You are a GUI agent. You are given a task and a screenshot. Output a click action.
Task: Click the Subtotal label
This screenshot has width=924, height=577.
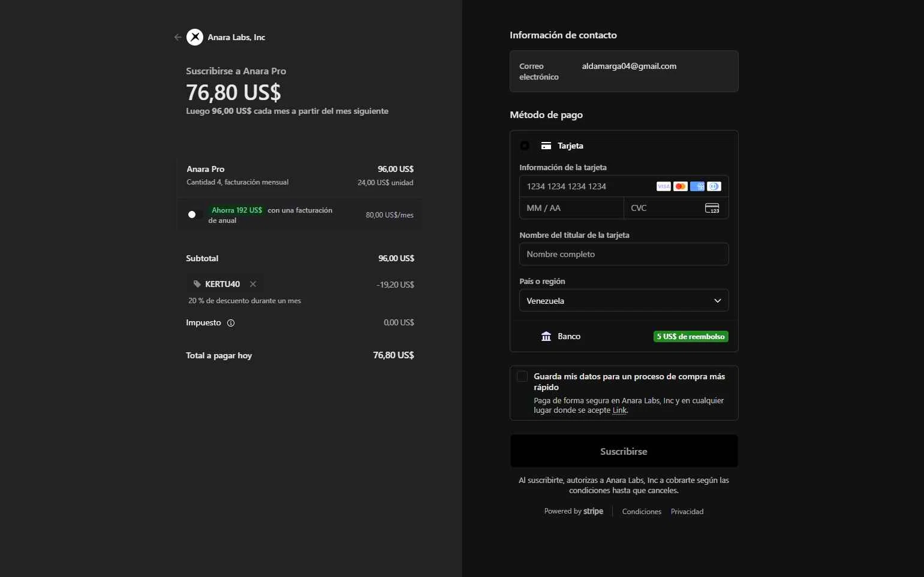202,258
